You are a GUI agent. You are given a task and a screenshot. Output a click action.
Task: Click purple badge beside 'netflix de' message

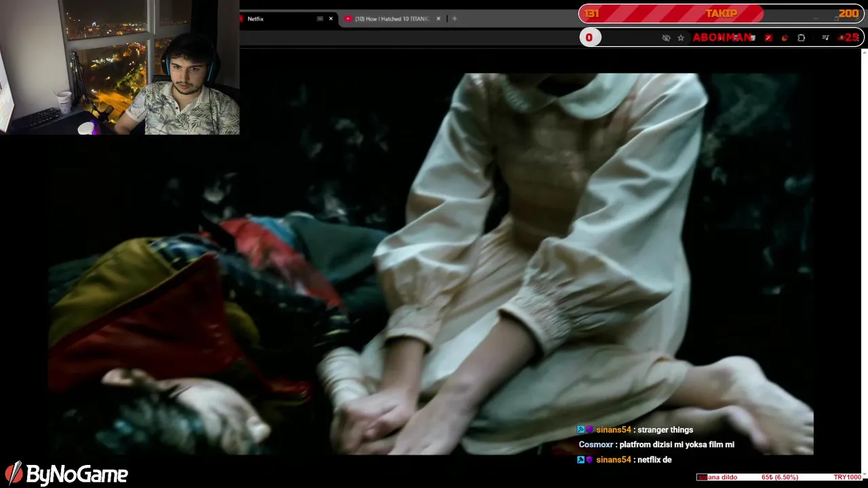[x=589, y=460]
